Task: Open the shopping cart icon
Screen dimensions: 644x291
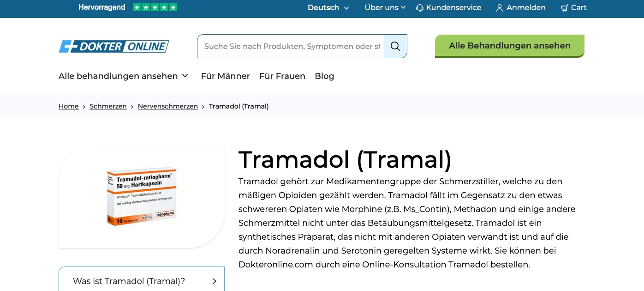Action: [564, 8]
